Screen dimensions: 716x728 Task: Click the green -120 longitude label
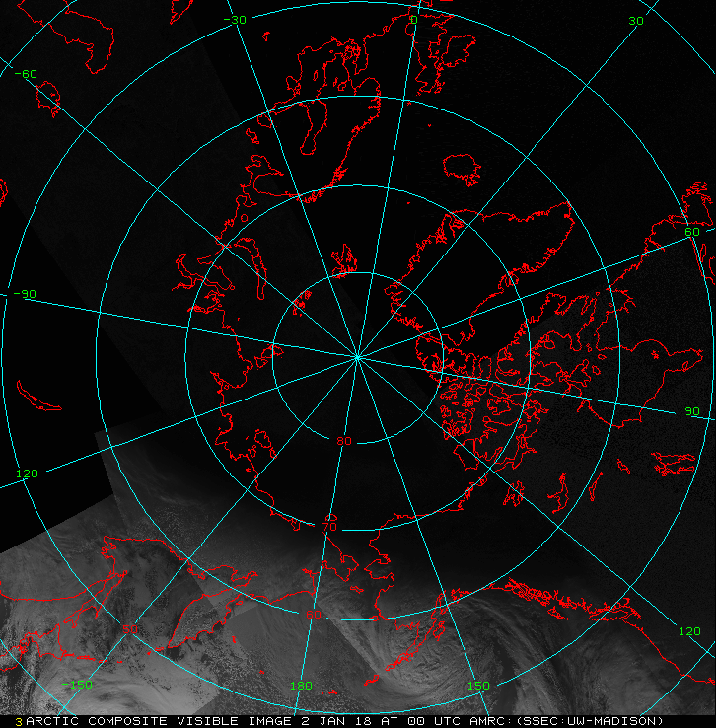23,473
